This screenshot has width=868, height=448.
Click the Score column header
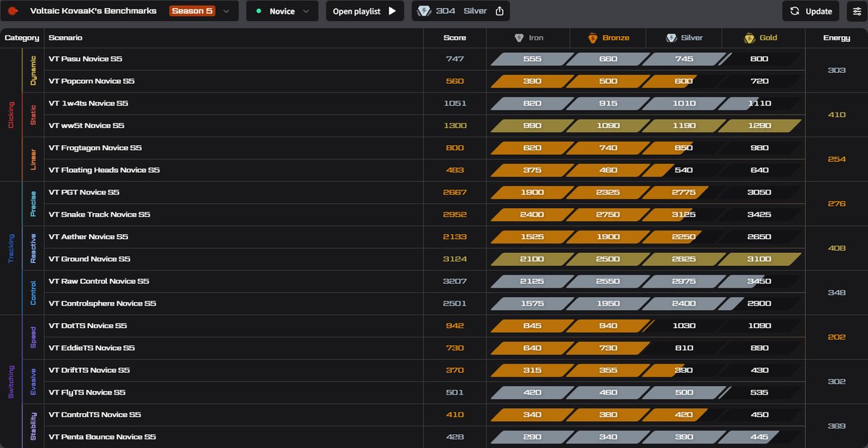[455, 38]
